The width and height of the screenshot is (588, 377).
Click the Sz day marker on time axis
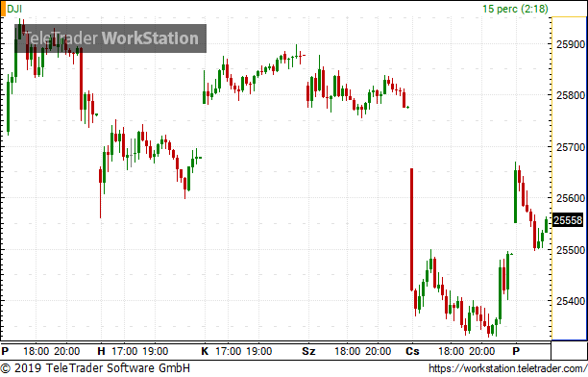click(308, 351)
